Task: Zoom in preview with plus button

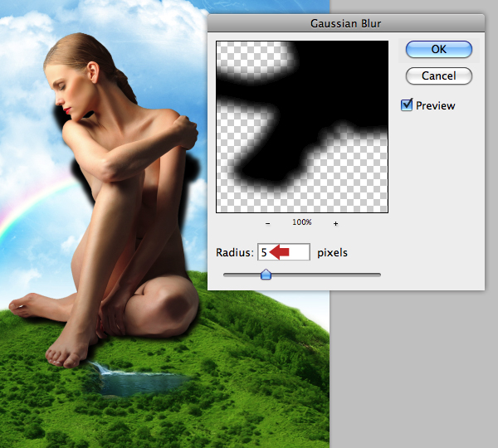Action: pyautogui.click(x=335, y=223)
